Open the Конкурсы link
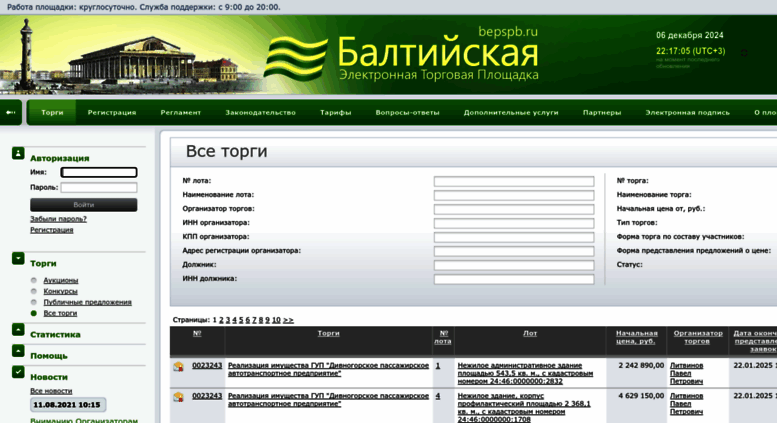 tap(60, 291)
